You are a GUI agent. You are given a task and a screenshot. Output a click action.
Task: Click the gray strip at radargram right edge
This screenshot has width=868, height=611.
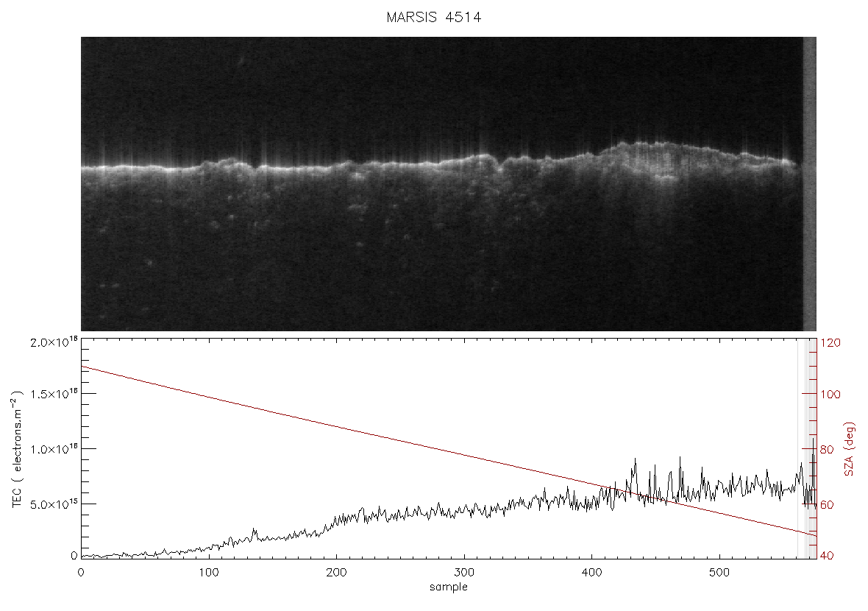tap(809, 184)
